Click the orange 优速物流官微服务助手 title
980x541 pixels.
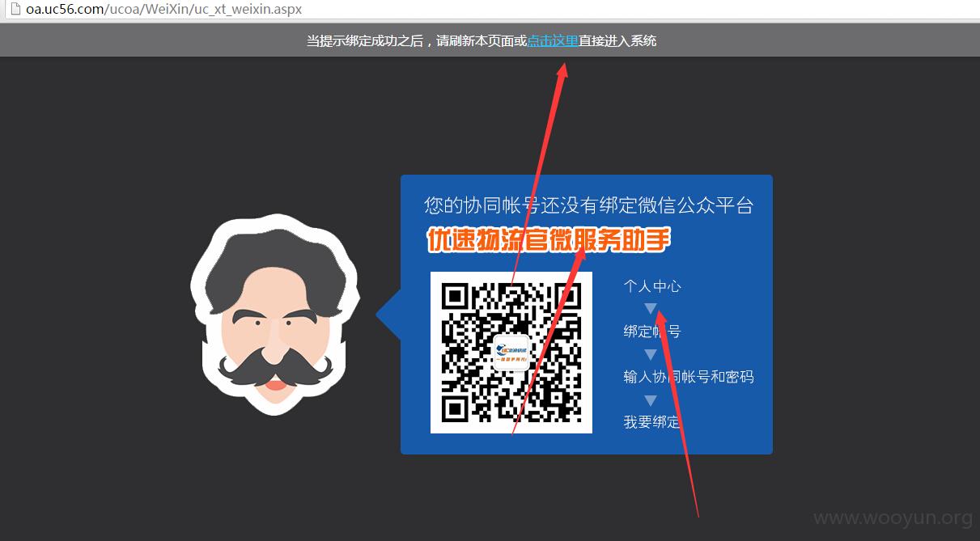coord(549,241)
